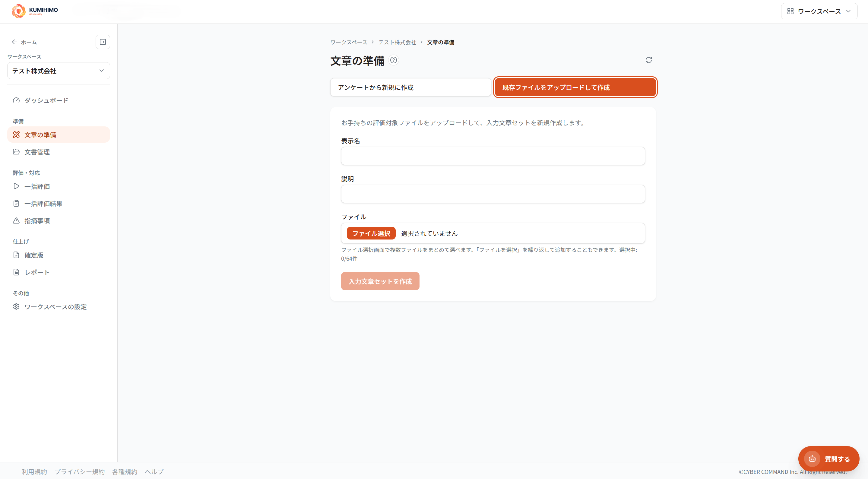Click 入力文章セットを作成 button
Screen dimensions: 868x479
380,281
